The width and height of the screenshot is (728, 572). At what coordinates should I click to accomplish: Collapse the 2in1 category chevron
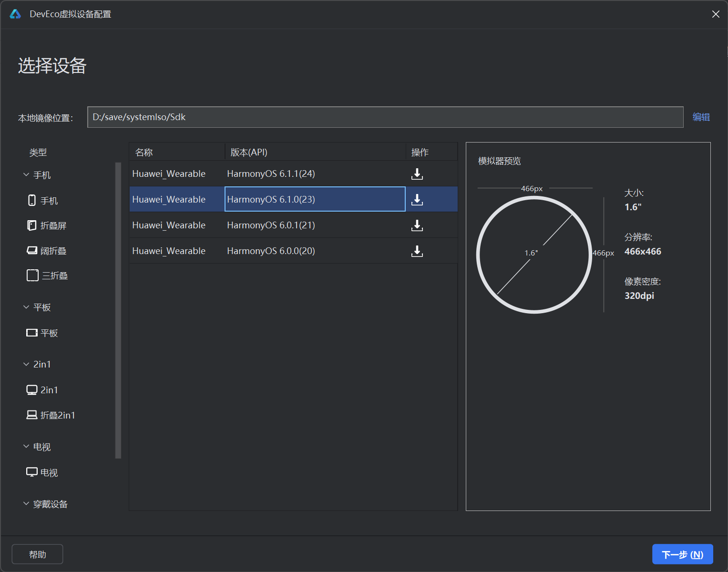26,364
